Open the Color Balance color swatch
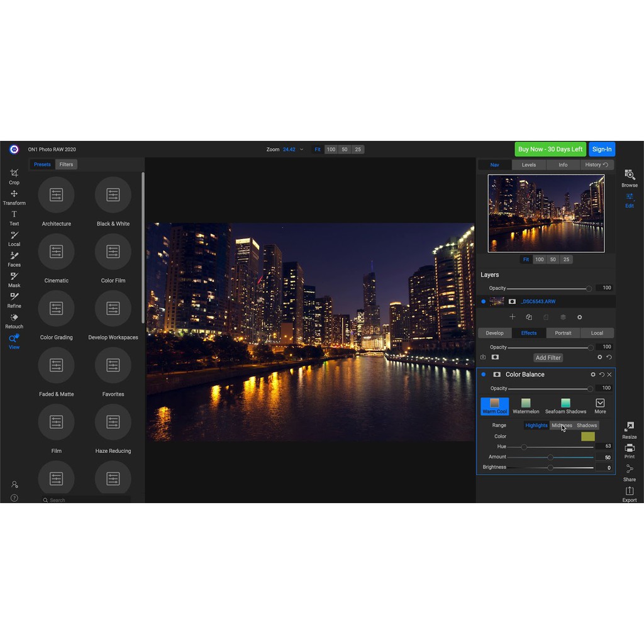644x644 pixels. click(x=587, y=436)
